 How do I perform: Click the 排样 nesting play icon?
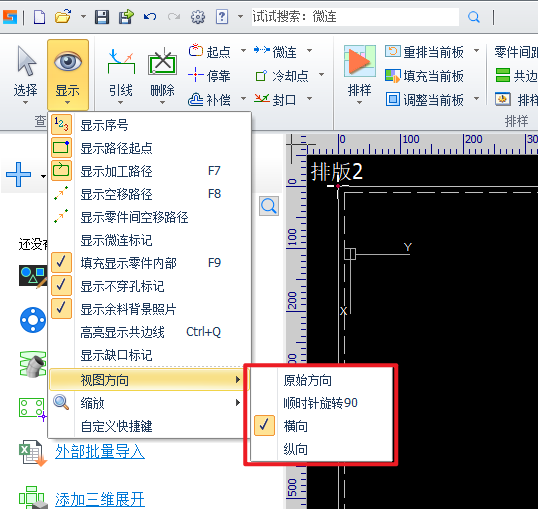360,61
